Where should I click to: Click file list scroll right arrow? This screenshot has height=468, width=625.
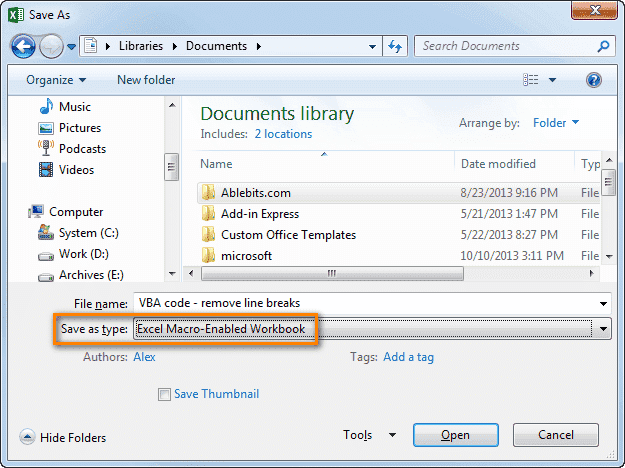coord(592,273)
